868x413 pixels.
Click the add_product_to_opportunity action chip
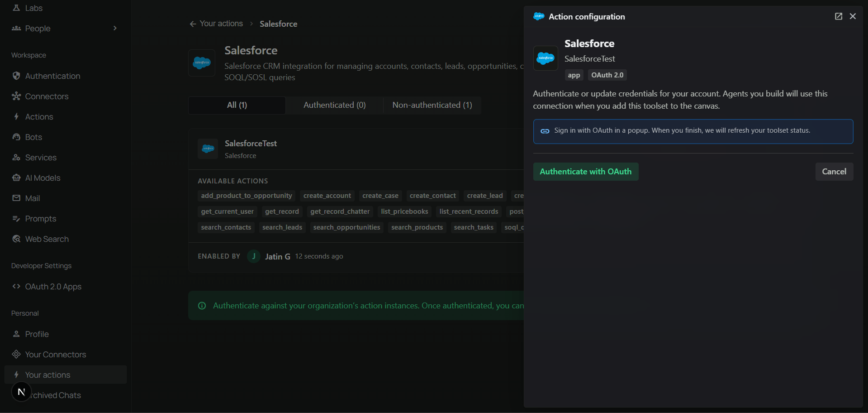click(247, 196)
